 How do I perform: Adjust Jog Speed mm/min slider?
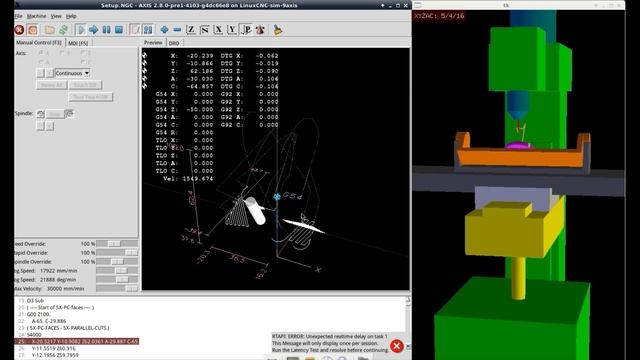(x=117, y=271)
